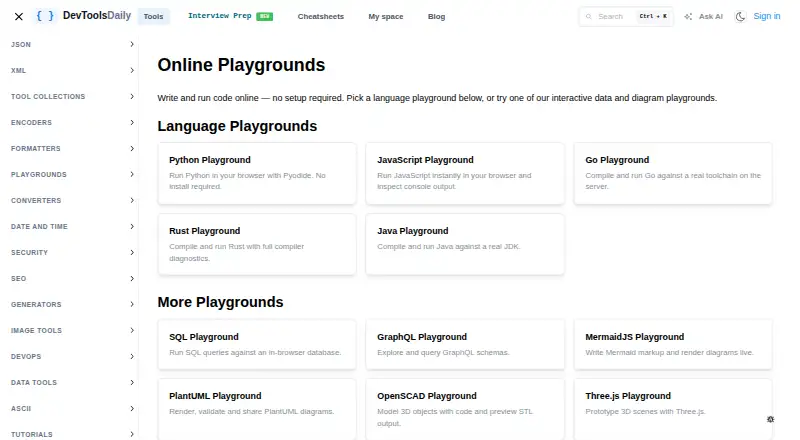800x440 pixels.
Task: Open the PlantUML Playground card
Action: (x=257, y=409)
